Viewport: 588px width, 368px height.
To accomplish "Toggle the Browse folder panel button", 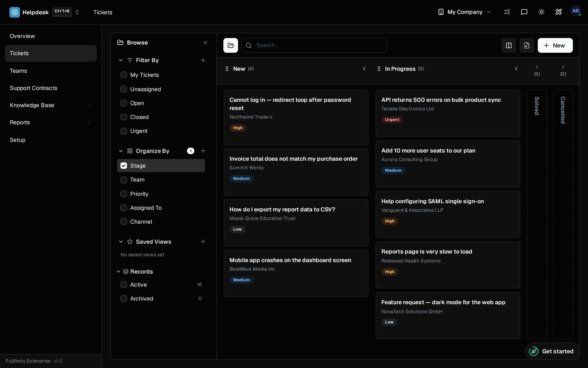I will 231,45.
